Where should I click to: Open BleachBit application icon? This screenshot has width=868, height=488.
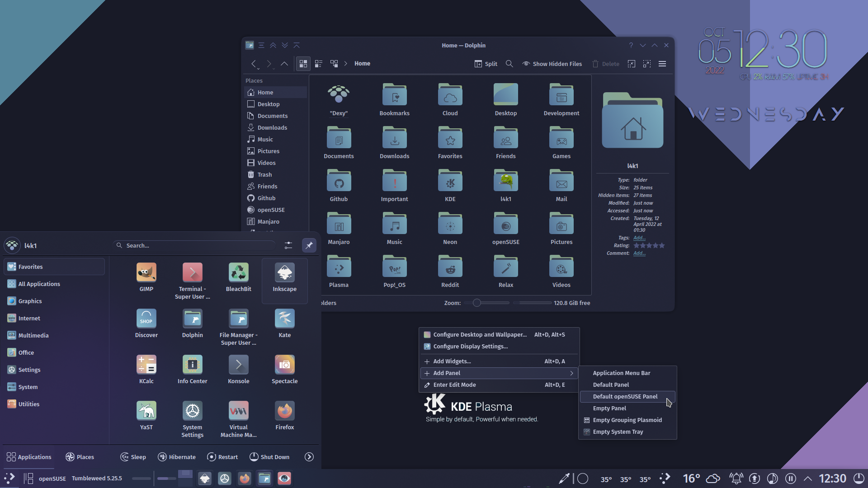click(x=238, y=272)
